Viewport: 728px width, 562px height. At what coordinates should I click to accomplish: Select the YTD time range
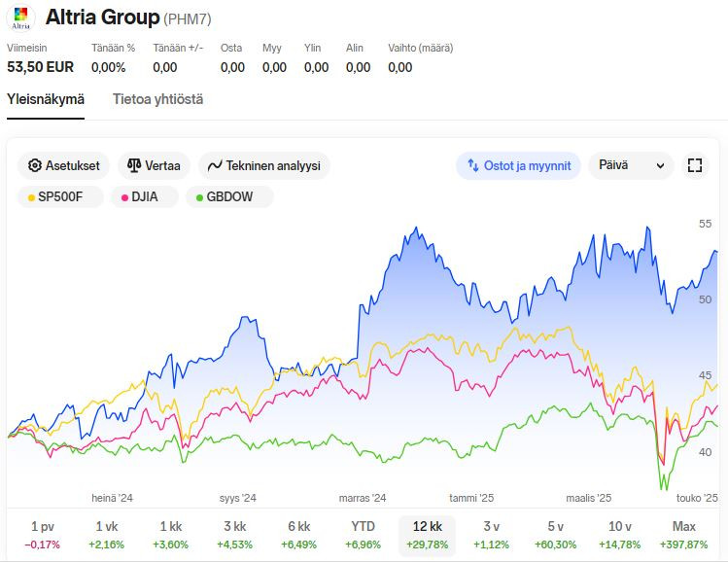[363, 535]
